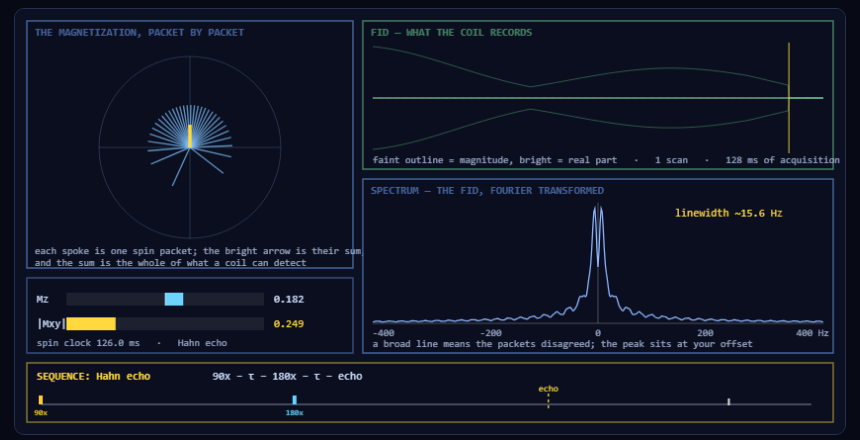Click the 1 scan text in FID panel

(x=671, y=160)
